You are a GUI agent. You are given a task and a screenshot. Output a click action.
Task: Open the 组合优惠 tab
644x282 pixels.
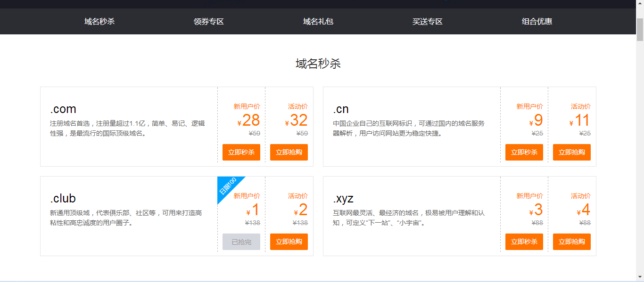click(537, 21)
